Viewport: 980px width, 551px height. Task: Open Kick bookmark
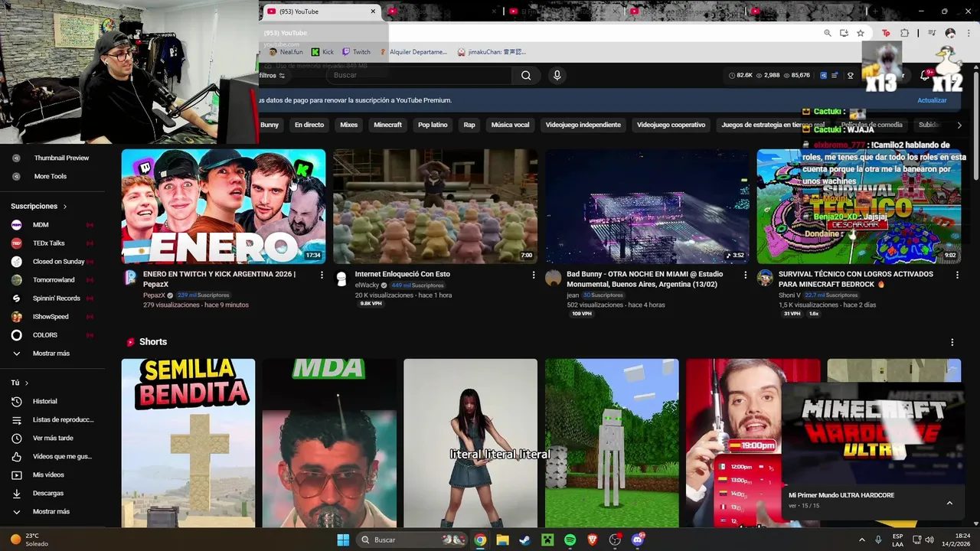pyautogui.click(x=322, y=52)
